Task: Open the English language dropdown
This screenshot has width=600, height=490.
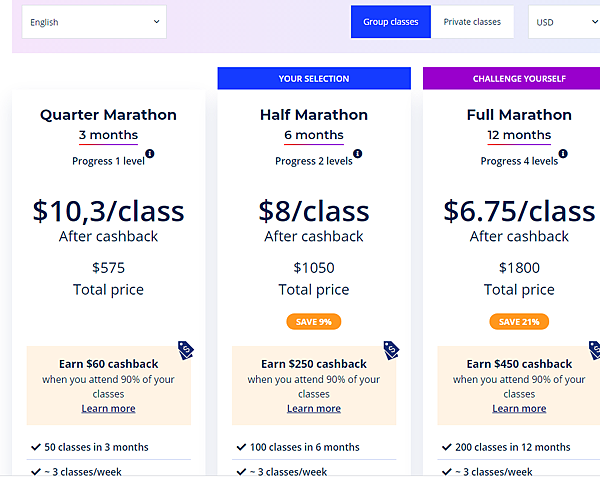Action: click(x=94, y=22)
